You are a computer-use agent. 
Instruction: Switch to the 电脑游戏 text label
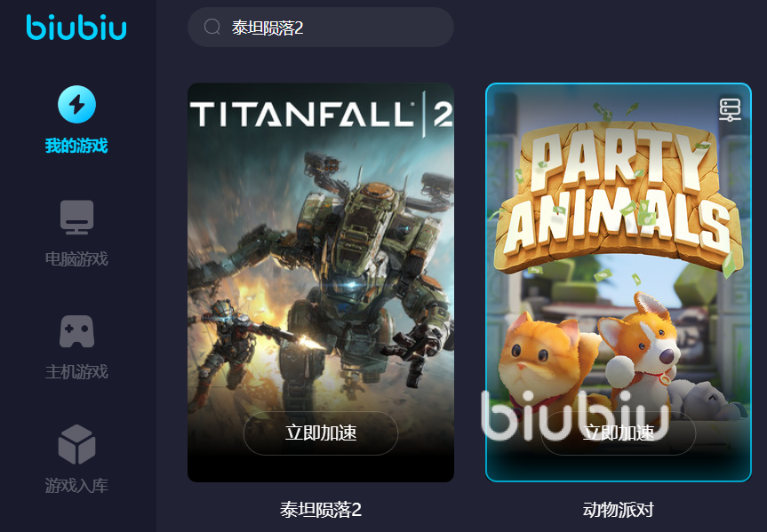[x=76, y=258]
